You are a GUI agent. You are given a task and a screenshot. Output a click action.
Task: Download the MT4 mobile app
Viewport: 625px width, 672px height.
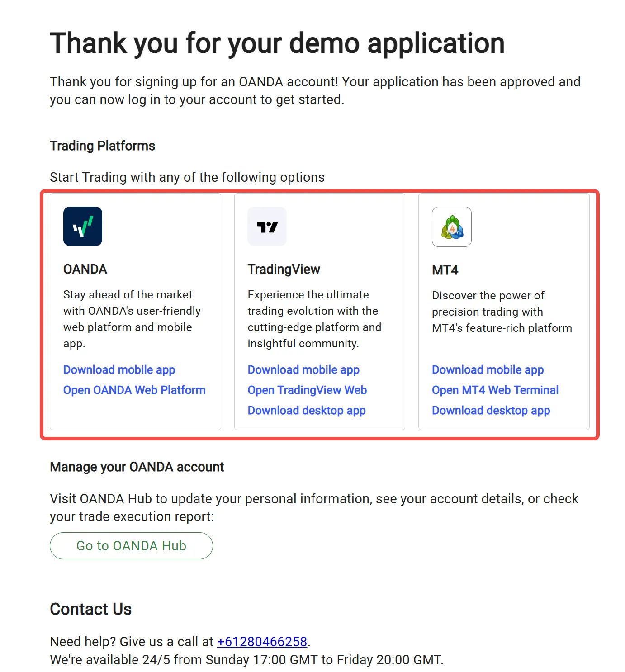[x=488, y=369]
